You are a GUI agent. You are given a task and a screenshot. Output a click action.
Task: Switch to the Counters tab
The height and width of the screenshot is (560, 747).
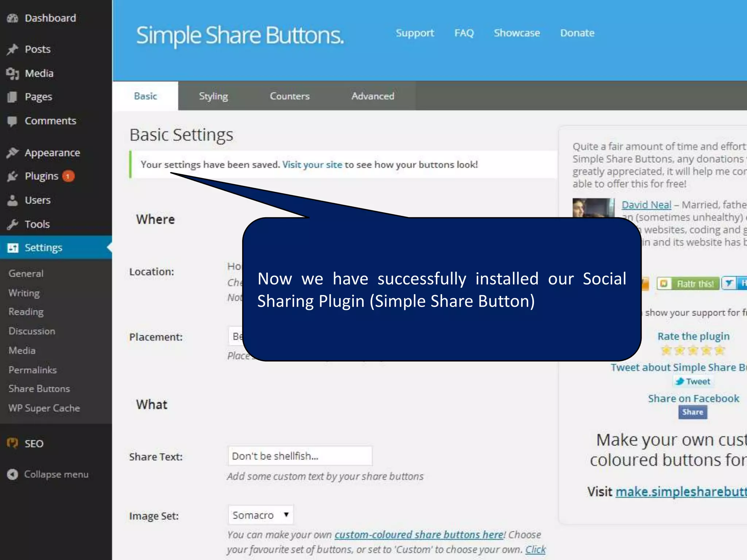click(x=290, y=96)
